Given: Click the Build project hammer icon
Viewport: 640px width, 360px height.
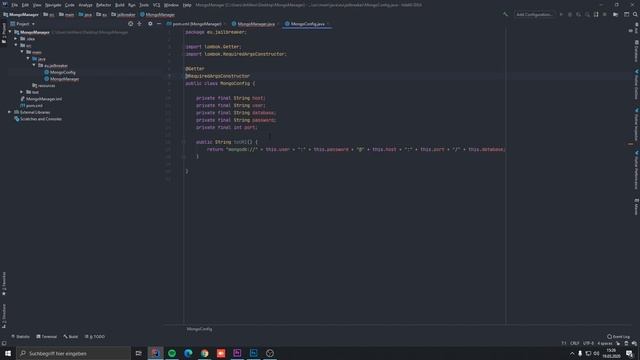Looking at the screenshot, I should tap(505, 14).
